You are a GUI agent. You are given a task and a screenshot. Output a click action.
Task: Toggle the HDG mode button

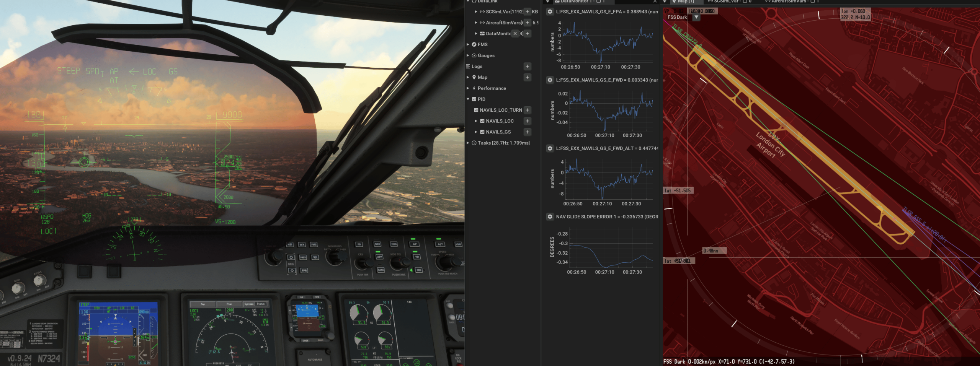pos(394,244)
